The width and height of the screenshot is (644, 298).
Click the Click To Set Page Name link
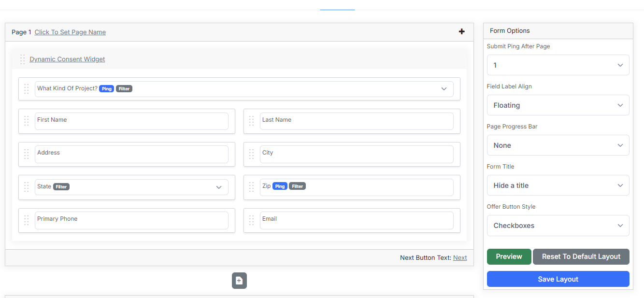70,32
